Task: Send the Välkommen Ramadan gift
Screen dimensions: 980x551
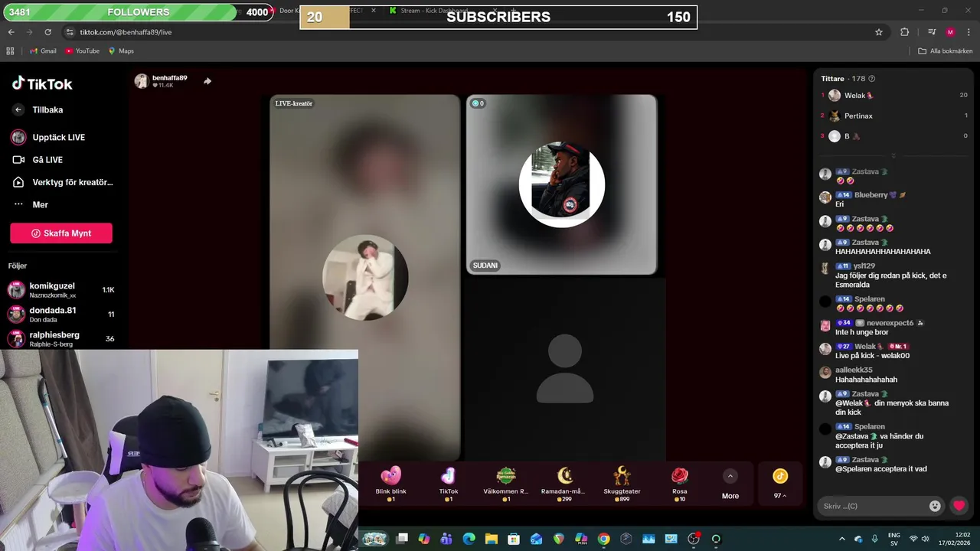Action: click(506, 484)
